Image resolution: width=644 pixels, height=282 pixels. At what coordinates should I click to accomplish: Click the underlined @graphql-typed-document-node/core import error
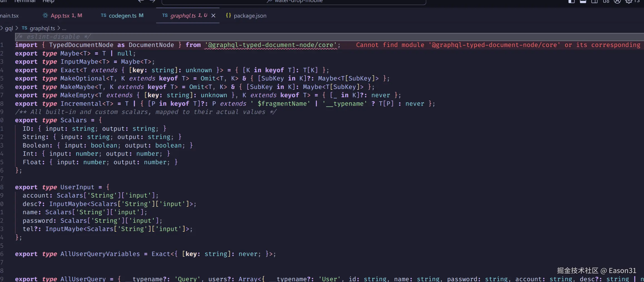tap(271, 45)
